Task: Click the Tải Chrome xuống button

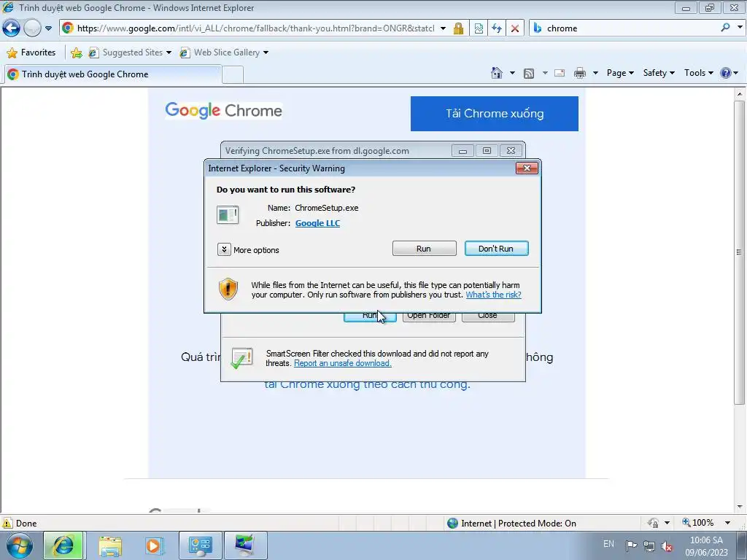Action: coord(495,114)
